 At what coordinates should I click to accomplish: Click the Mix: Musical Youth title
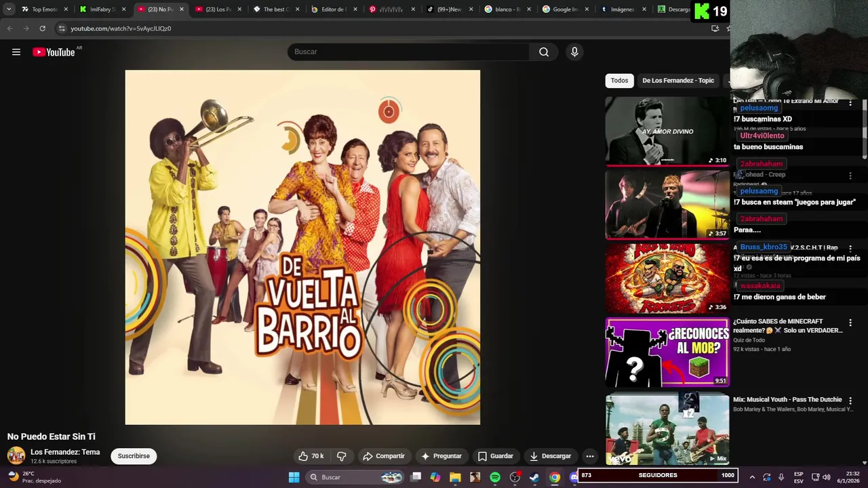coord(787,400)
